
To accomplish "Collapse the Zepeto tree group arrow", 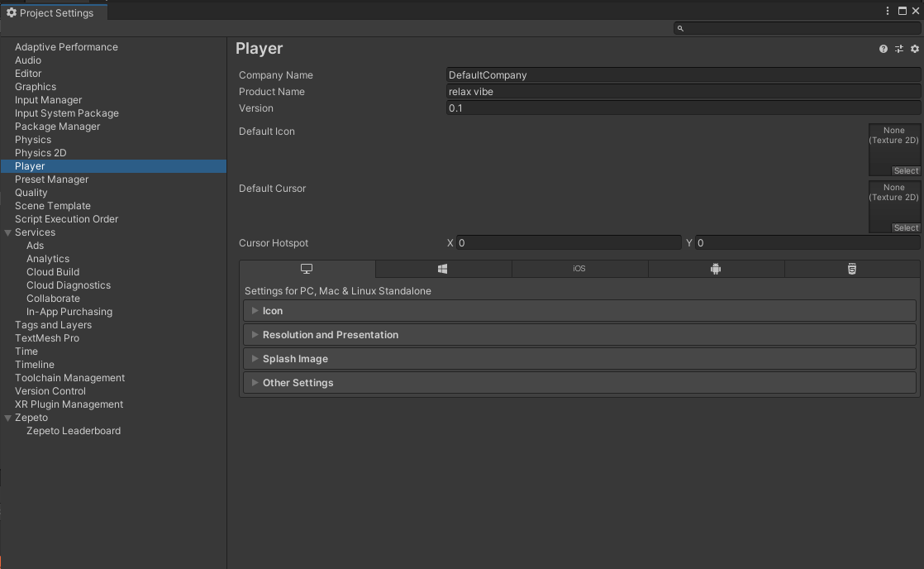I will click(x=8, y=418).
